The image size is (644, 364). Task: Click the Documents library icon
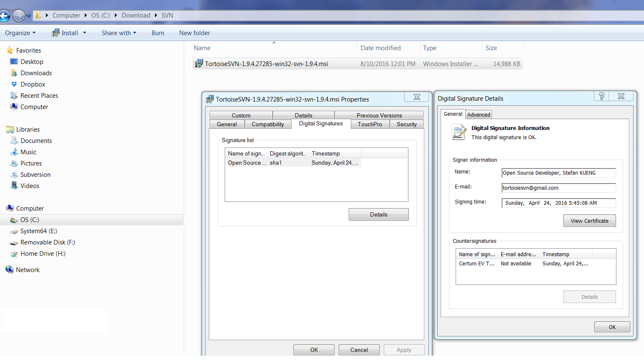(14, 140)
